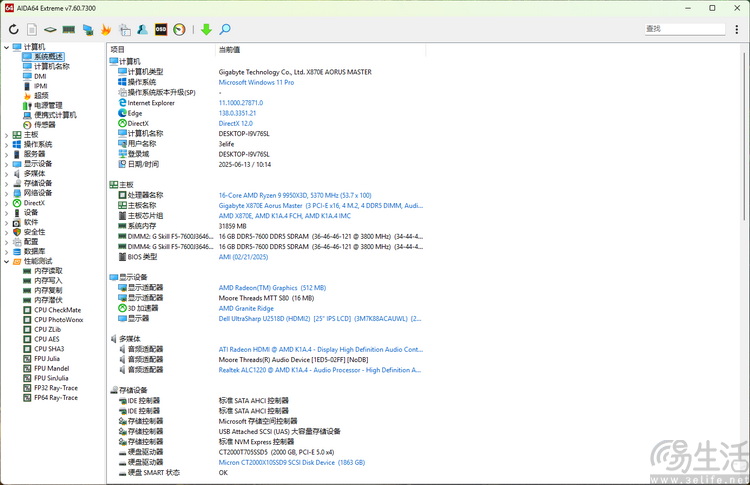The height and width of the screenshot is (485, 750).
Task: Expand the 网络设备 tree node
Action: [6, 193]
